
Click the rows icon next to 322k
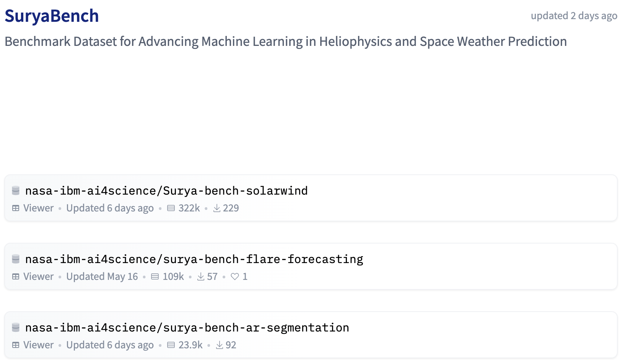[x=171, y=208]
